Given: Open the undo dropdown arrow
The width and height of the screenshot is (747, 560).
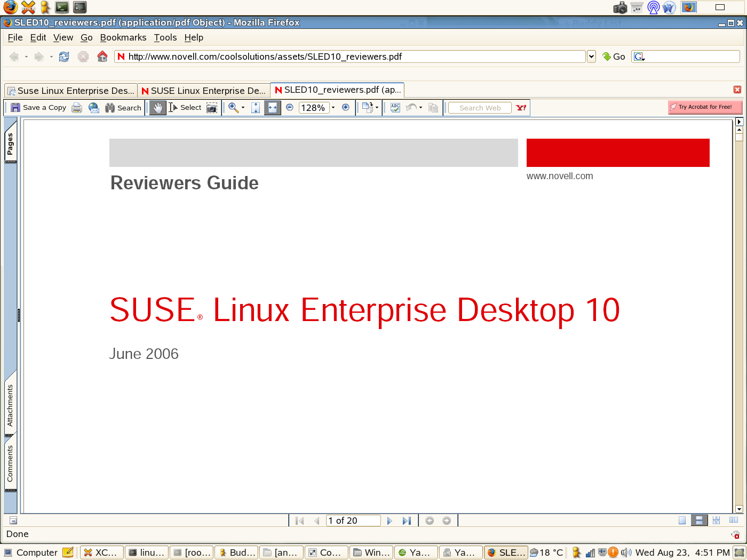Looking at the screenshot, I should pyautogui.click(x=421, y=108).
